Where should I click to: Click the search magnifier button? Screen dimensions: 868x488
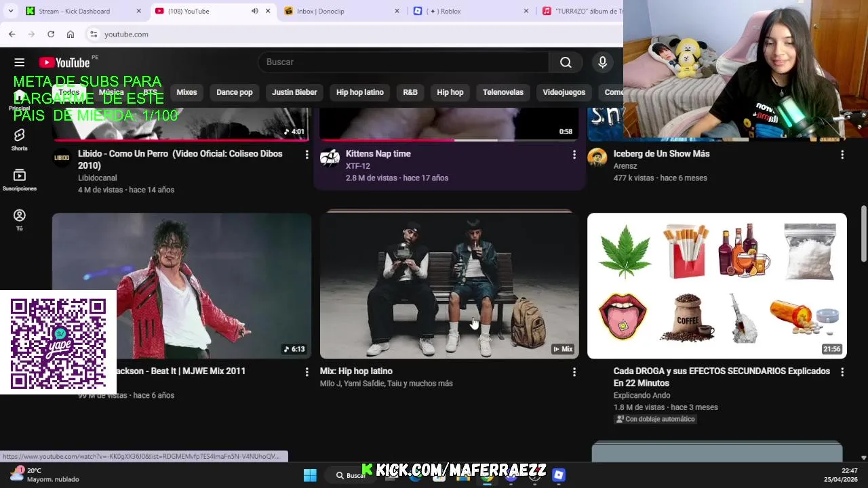pyautogui.click(x=566, y=62)
